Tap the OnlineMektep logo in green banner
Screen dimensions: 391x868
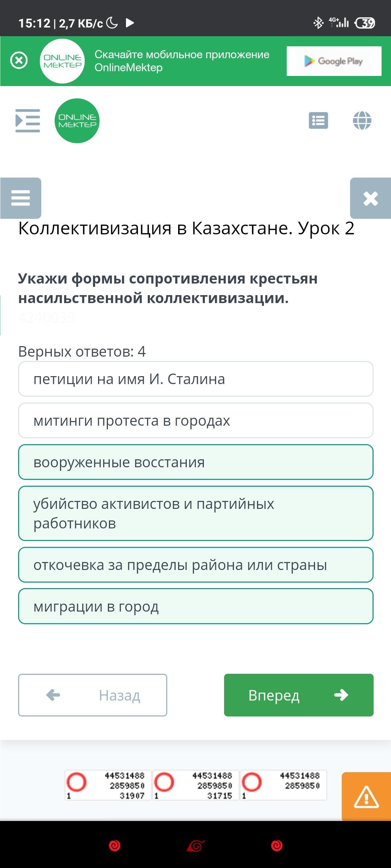62,61
